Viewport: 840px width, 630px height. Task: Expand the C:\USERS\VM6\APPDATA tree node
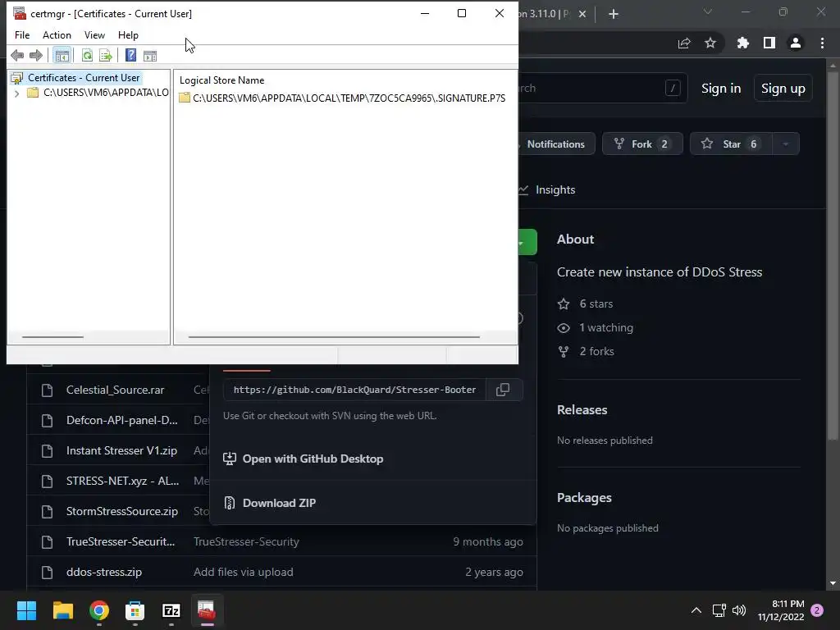point(17,94)
